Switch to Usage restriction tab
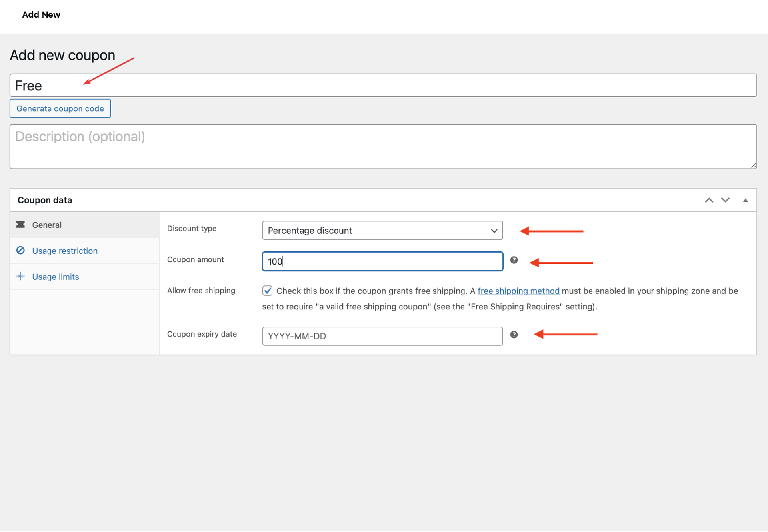Viewport: 768px width, 532px height. 85,251
